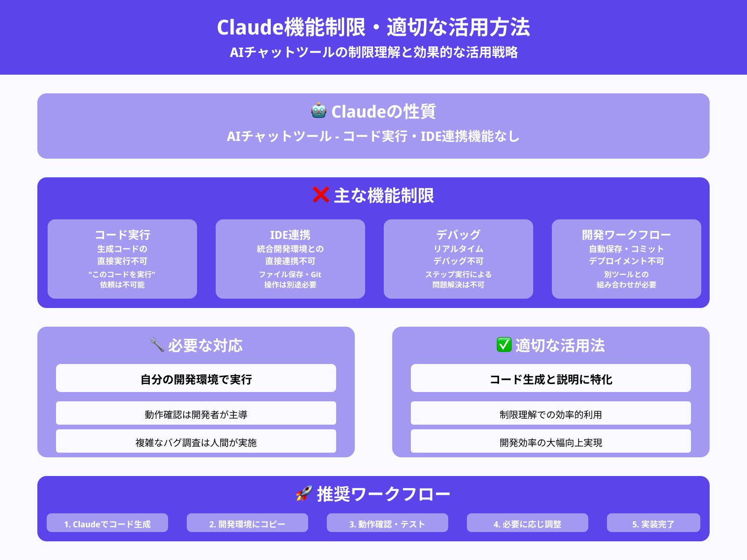Click text リアルタイムデバッグ不可

tap(458, 255)
